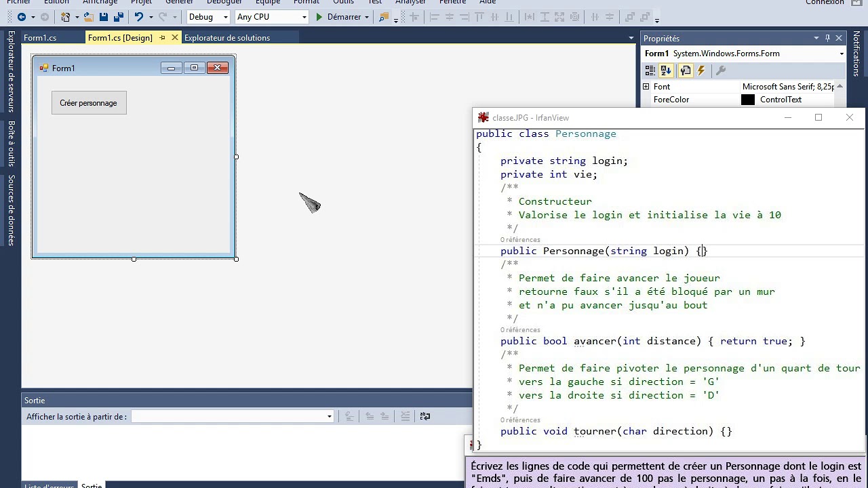Open the Liste d'erreurs tab
This screenshot has width=868, height=488.
click(49, 486)
